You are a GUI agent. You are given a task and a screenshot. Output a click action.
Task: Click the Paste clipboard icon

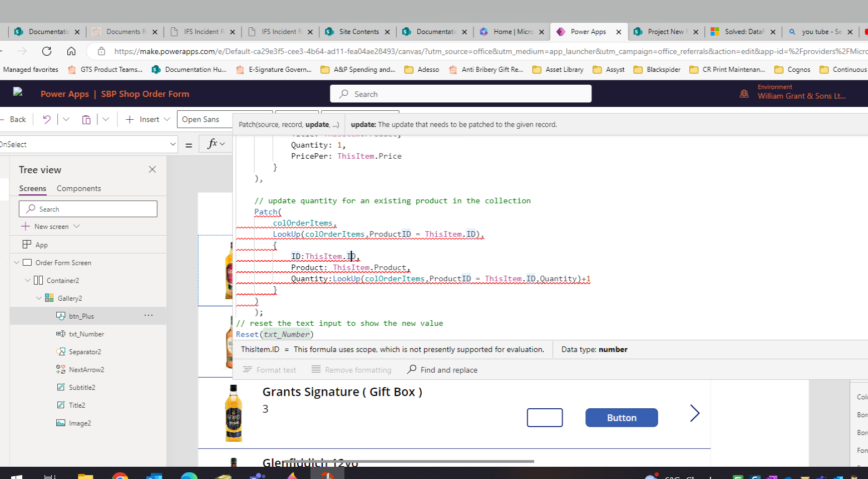pos(86,119)
